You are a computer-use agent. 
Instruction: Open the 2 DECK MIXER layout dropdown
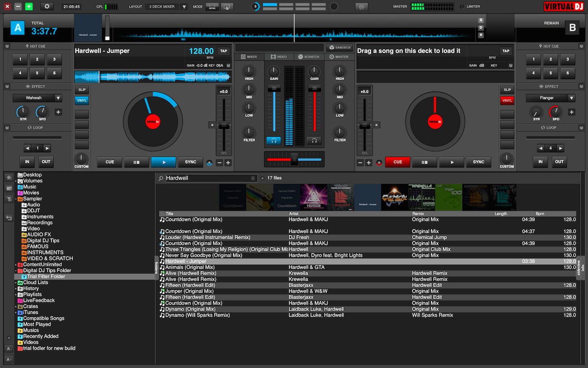tap(184, 6)
